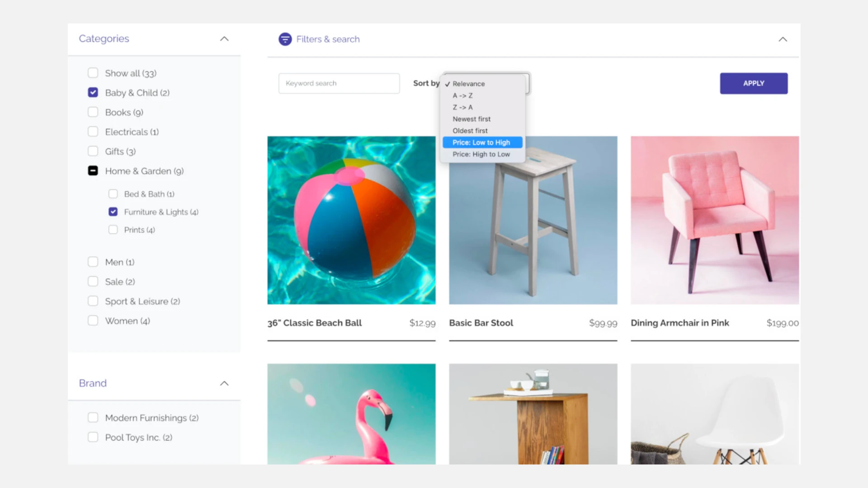868x488 pixels.
Task: Pick the Z -> A sort option
Action: tap(482, 107)
